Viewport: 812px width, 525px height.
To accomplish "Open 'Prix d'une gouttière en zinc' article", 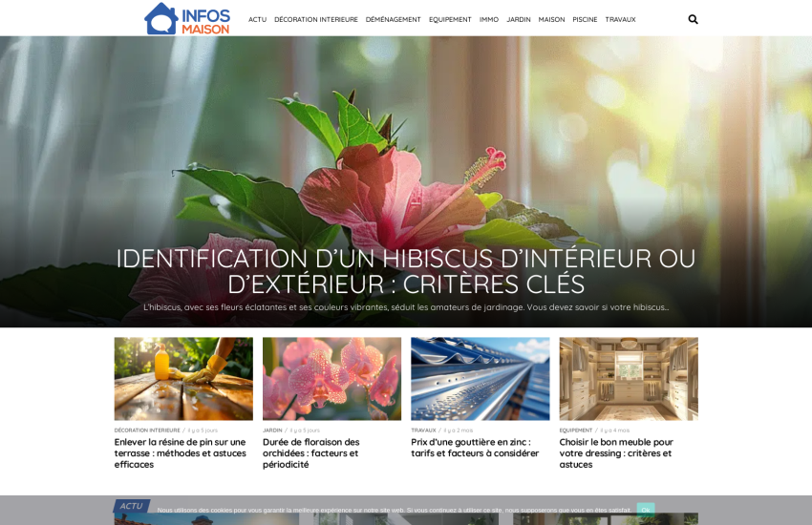I will pyautogui.click(x=471, y=448).
